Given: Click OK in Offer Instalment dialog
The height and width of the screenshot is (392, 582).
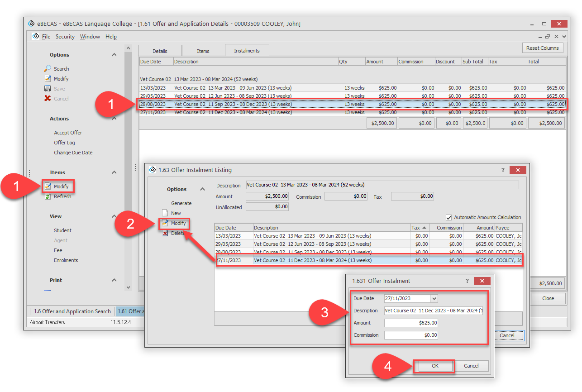Looking at the screenshot, I should (434, 366).
